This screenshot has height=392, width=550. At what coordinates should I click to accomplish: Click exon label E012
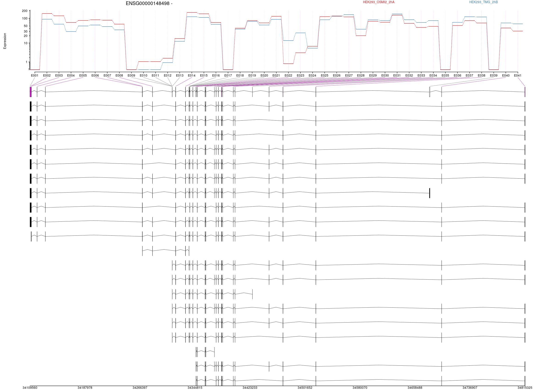168,76
